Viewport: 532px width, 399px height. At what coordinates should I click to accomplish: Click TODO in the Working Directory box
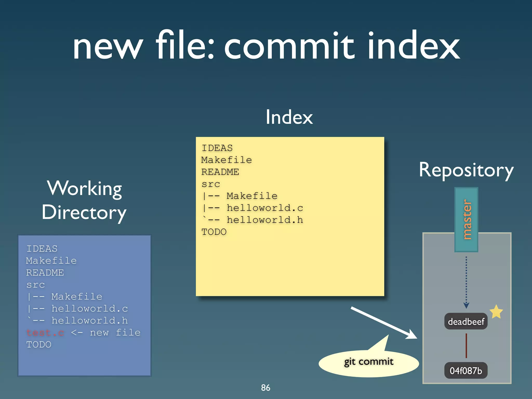pos(39,345)
